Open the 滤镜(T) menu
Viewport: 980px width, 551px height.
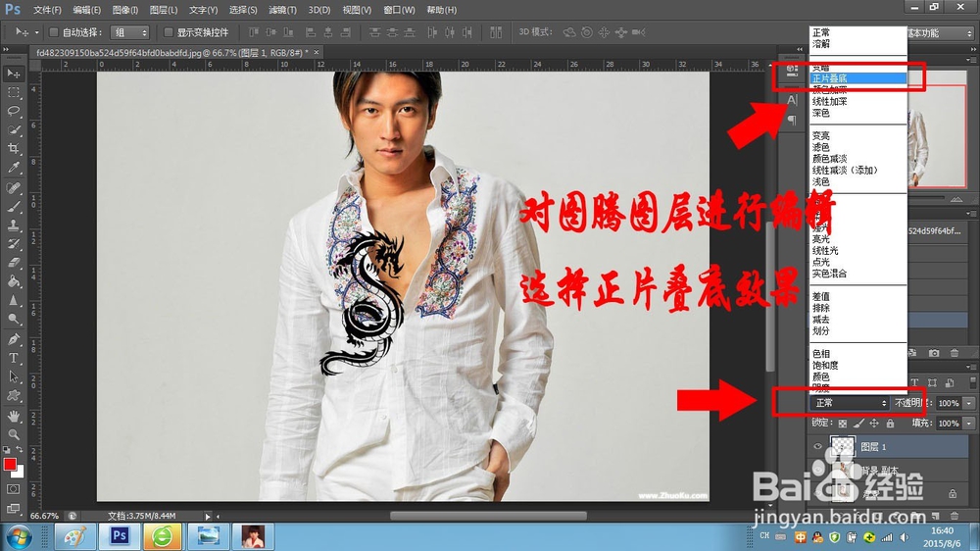coord(282,10)
